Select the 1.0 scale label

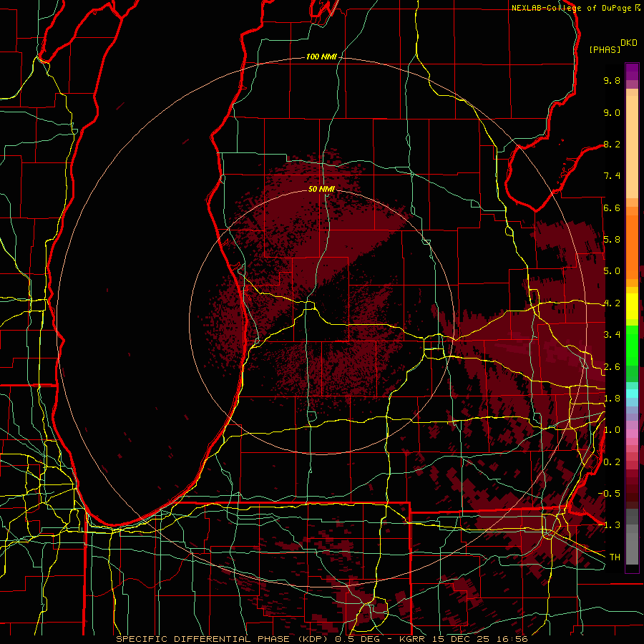[612, 430]
